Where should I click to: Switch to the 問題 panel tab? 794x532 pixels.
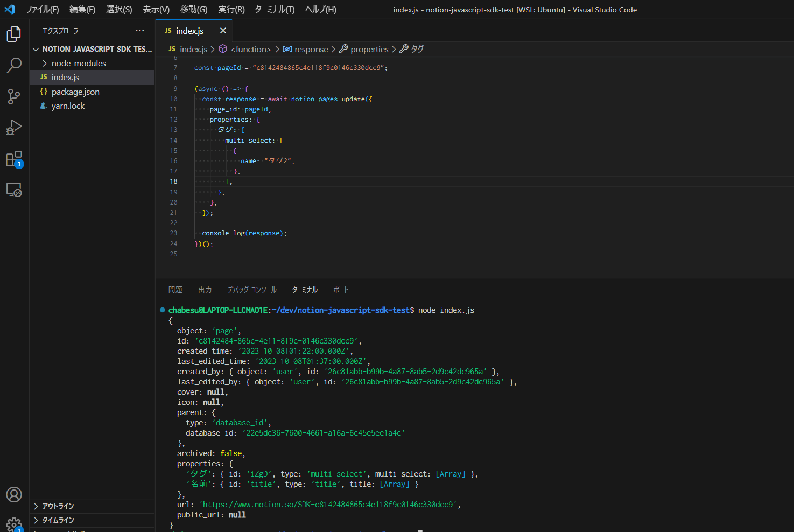tap(175, 290)
